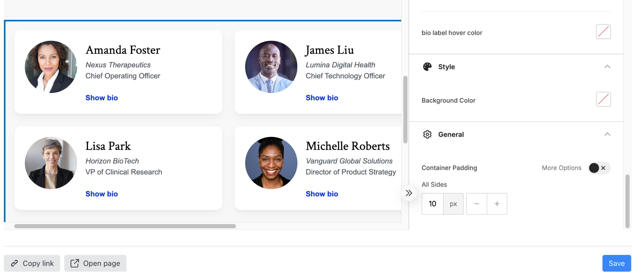Collapse the General section chevron
Viewport: 644px width, 280px height.
[x=607, y=135]
